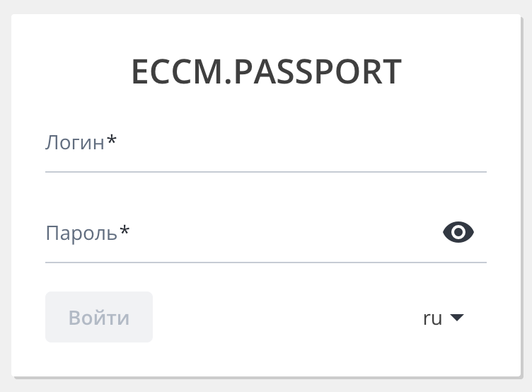Viewport: 532px width, 392px height.
Task: Click the Логин label text
Action: coord(75,142)
